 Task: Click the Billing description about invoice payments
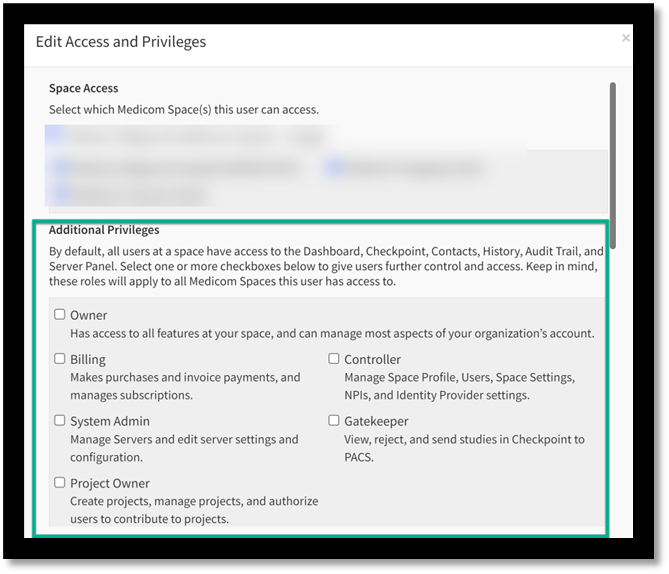[185, 385]
